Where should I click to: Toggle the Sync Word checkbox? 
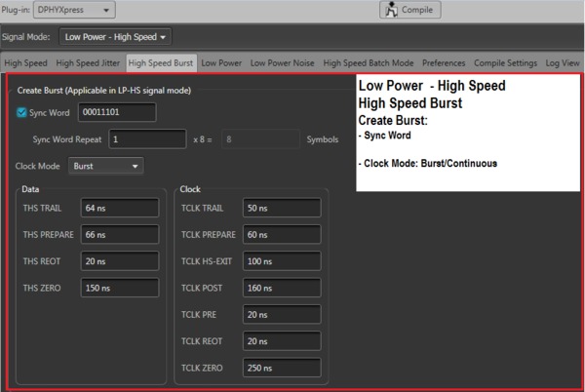coord(22,113)
